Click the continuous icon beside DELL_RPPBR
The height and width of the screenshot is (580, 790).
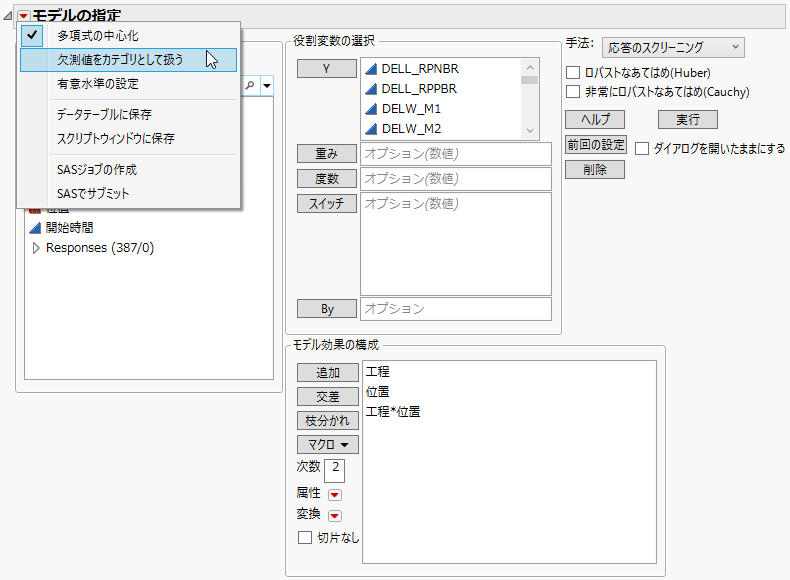[x=371, y=89]
